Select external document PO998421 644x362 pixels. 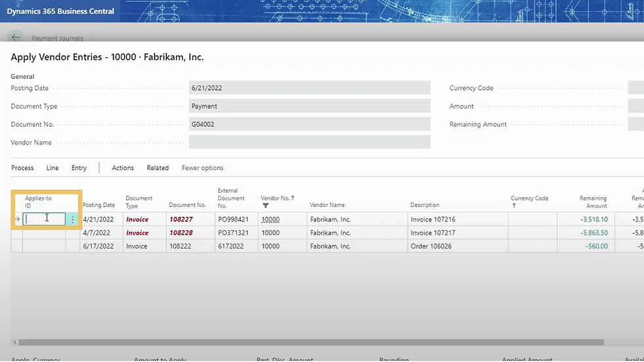(x=237, y=219)
